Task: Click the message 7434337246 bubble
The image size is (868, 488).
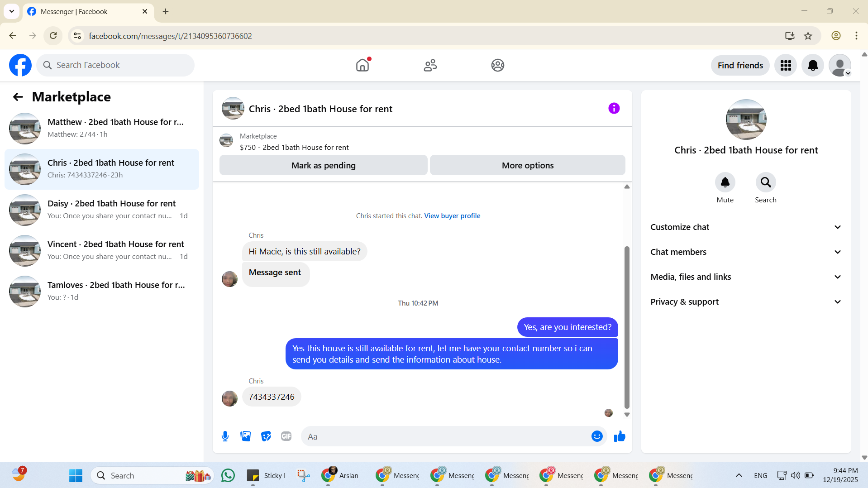Action: point(272,397)
